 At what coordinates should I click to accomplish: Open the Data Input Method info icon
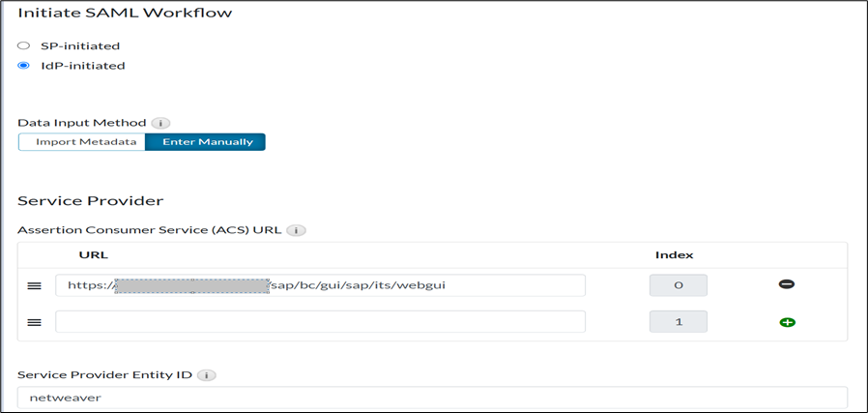point(160,123)
